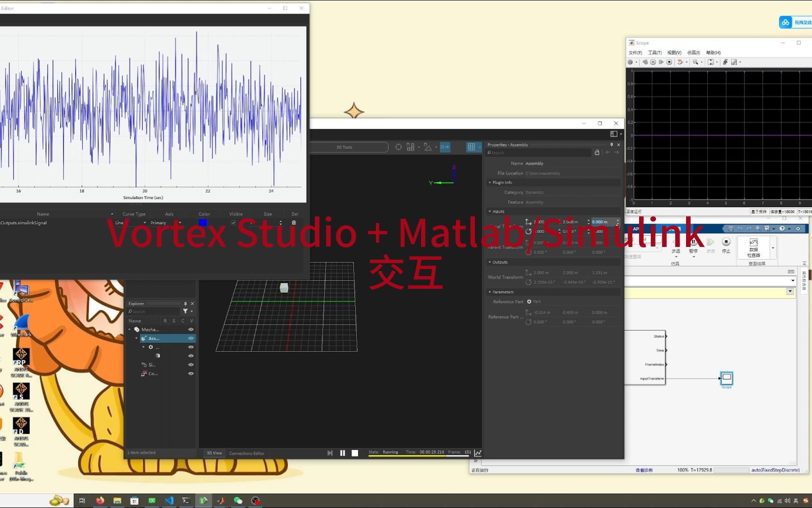Delete the simulinkSignal curve with trash icon
This screenshot has width=812, height=508.
click(x=294, y=223)
